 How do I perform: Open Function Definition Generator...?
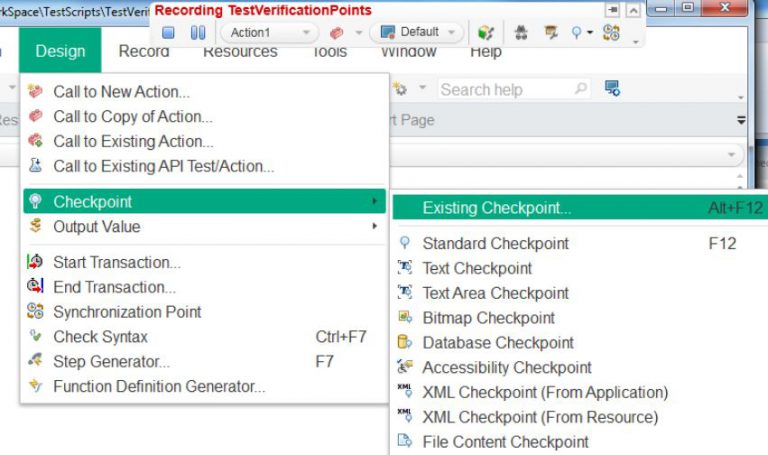[x=203, y=386]
